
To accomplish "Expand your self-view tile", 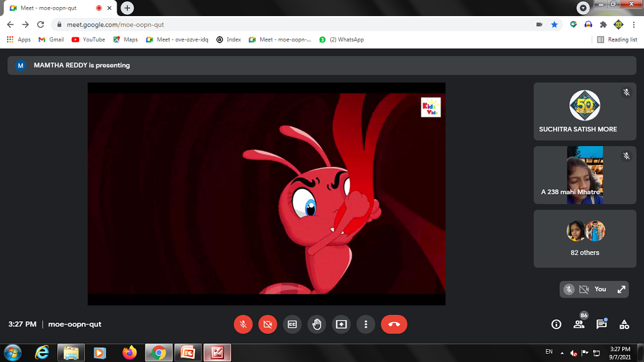I will [621, 289].
